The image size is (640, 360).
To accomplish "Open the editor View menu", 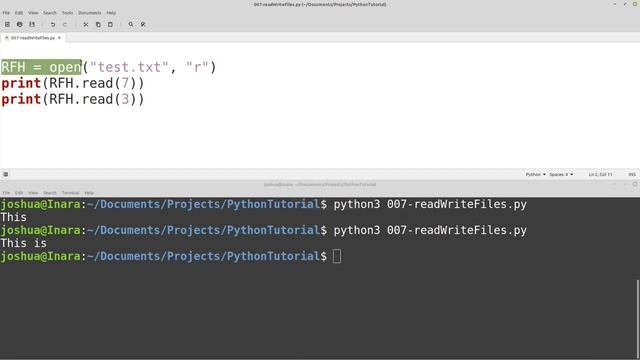I will [33, 13].
